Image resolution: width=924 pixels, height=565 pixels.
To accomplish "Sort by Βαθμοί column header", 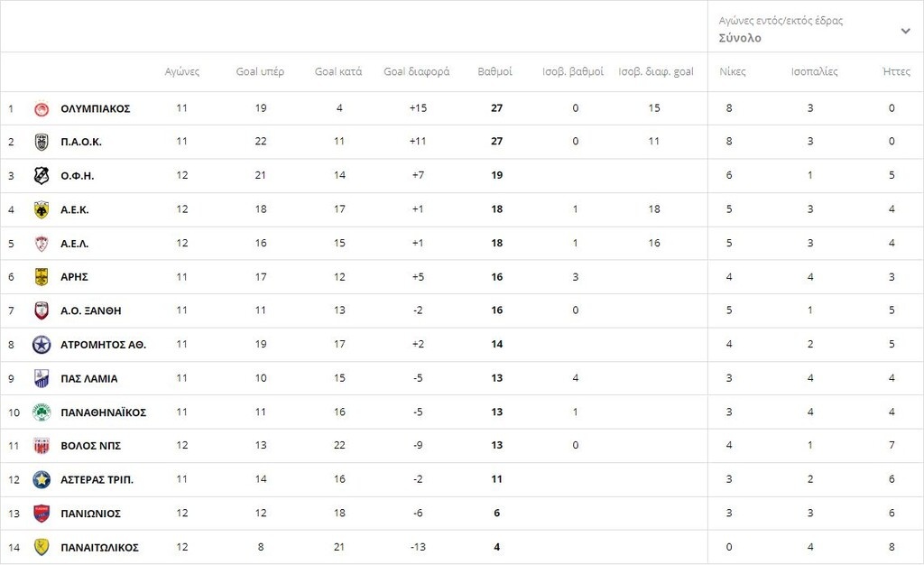I will pyautogui.click(x=494, y=71).
